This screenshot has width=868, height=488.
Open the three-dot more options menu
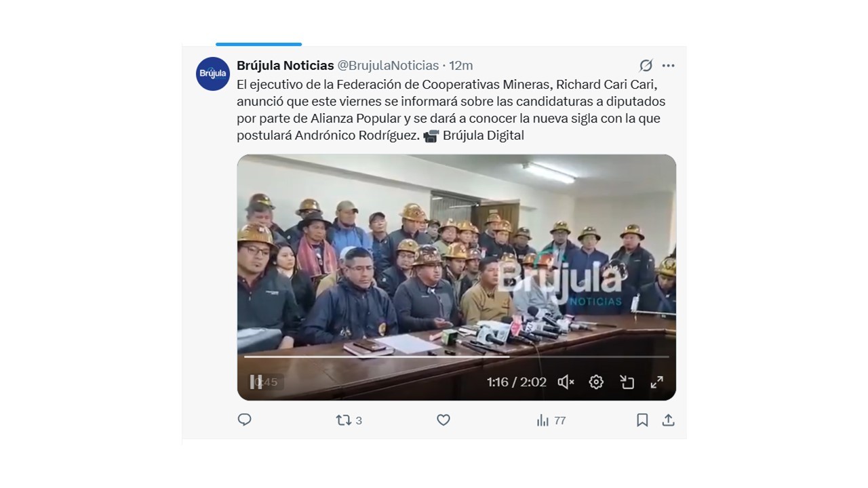(668, 66)
